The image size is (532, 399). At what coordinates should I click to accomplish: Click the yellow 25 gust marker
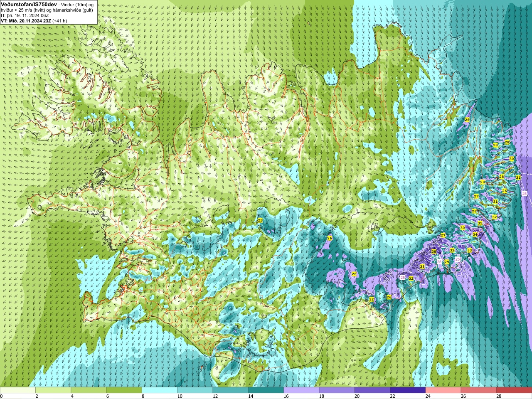coord(260,220)
